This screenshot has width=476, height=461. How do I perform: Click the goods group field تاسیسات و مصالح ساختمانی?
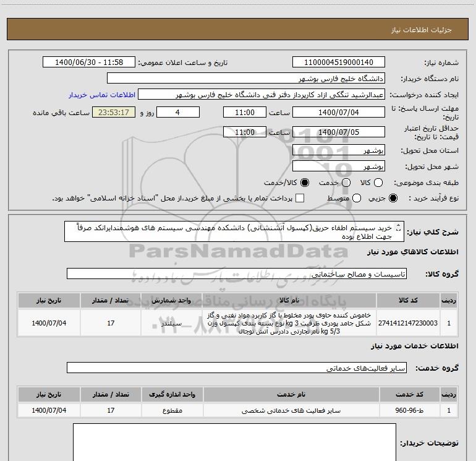237,274
